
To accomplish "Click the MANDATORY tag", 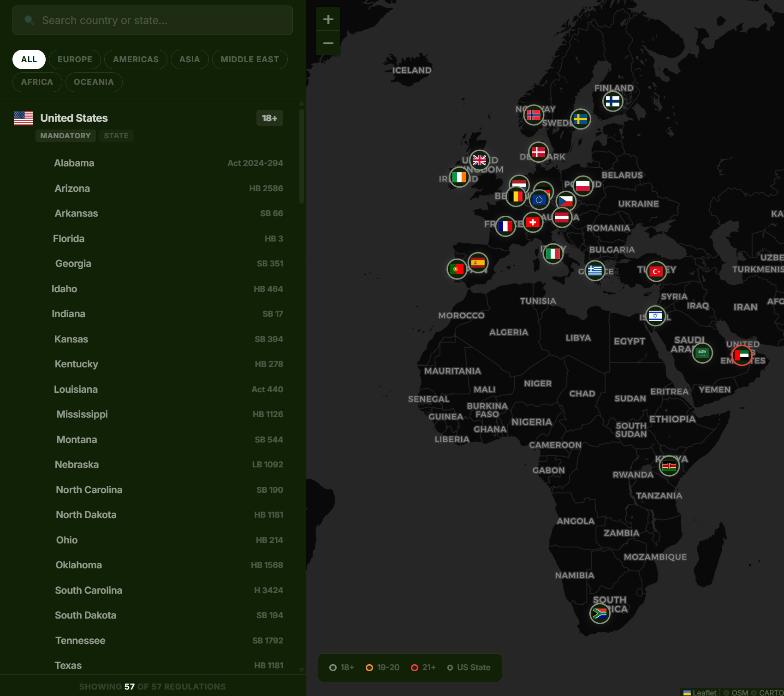I will tap(65, 136).
